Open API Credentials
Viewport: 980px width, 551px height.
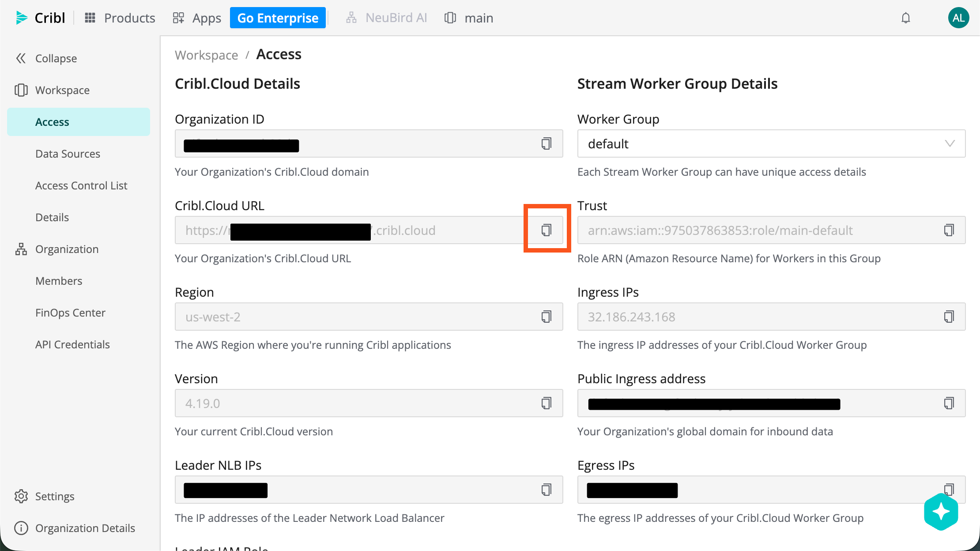coord(72,344)
